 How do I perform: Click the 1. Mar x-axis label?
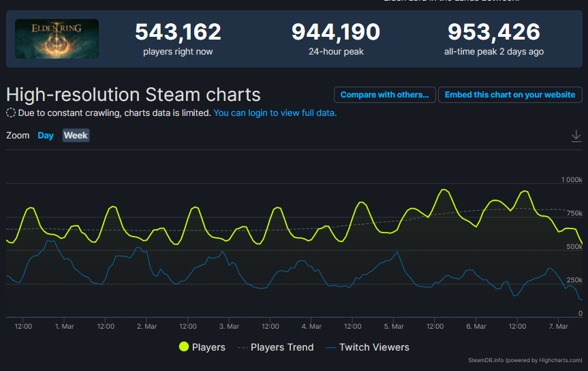pyautogui.click(x=65, y=326)
